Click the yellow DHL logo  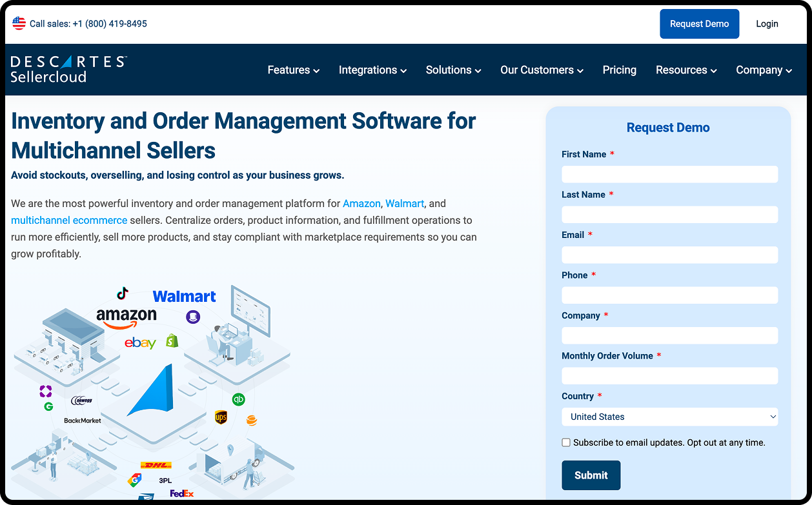[156, 465]
